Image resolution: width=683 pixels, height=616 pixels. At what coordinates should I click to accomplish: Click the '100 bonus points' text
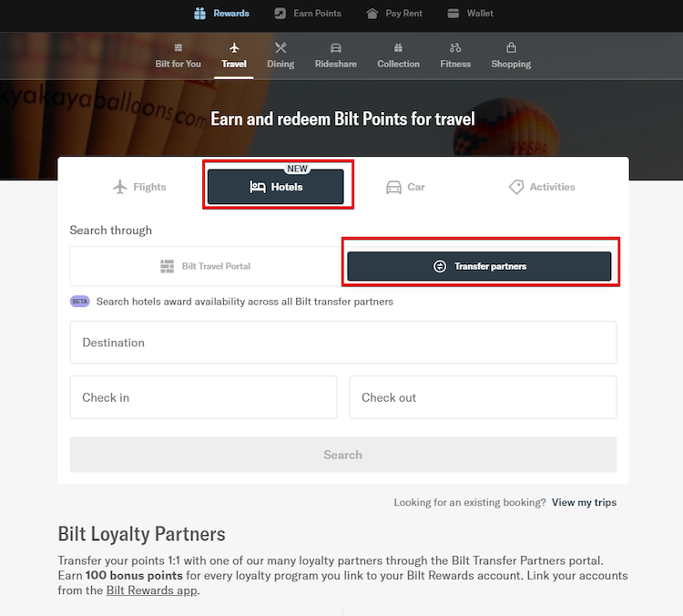(134, 576)
